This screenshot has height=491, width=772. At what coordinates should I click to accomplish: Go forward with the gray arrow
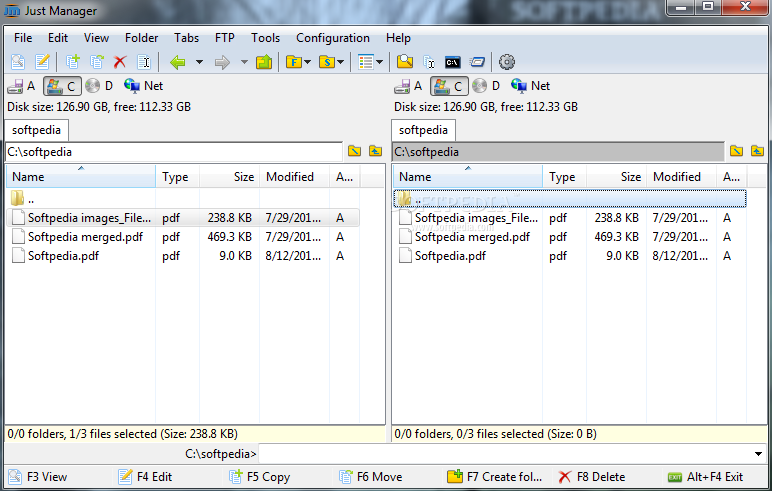(223, 62)
